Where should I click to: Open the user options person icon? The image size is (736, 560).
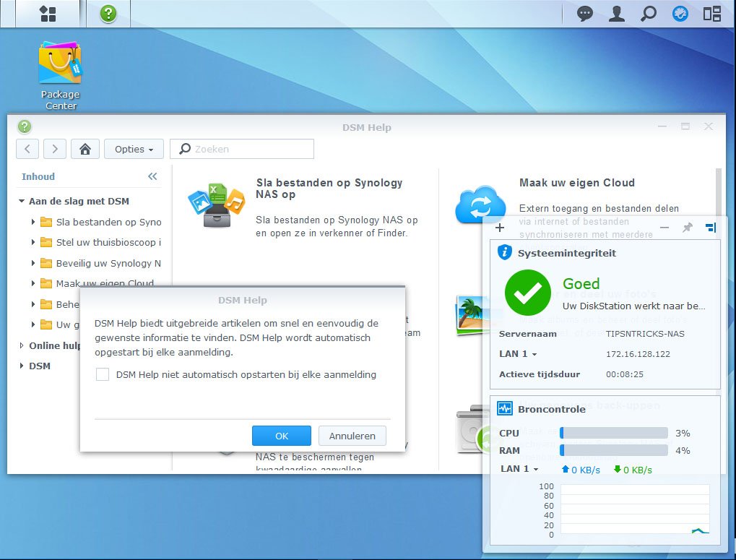click(x=616, y=14)
